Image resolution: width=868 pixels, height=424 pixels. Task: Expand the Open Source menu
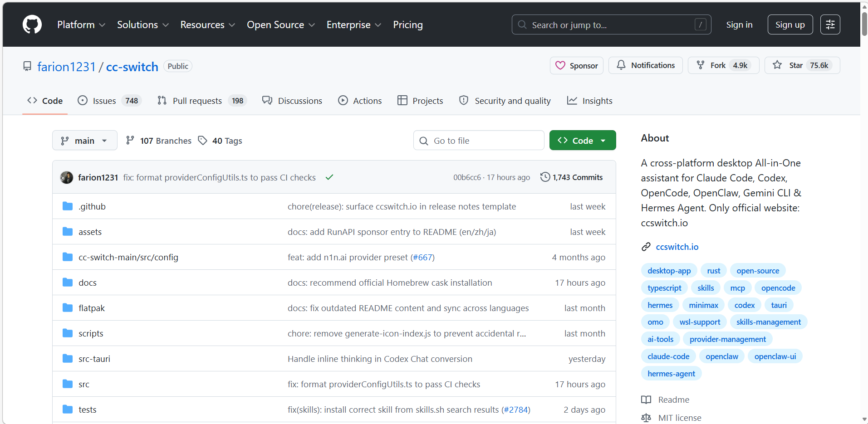(281, 24)
